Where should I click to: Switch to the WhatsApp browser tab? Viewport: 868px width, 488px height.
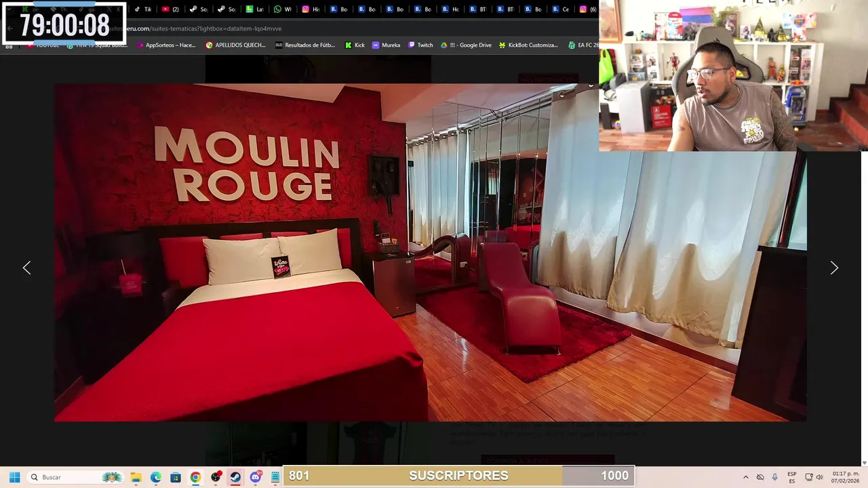(283, 9)
